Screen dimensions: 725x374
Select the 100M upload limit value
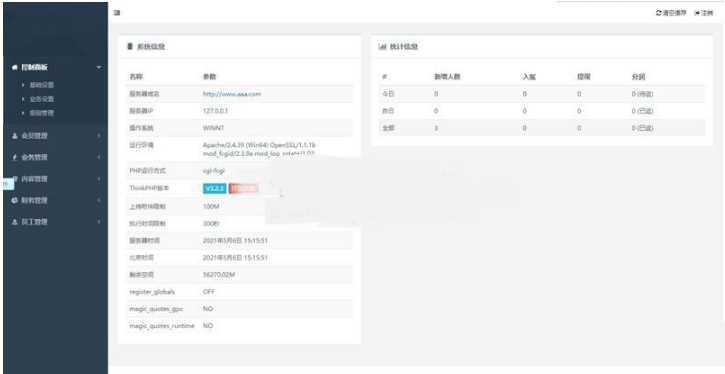click(211, 207)
